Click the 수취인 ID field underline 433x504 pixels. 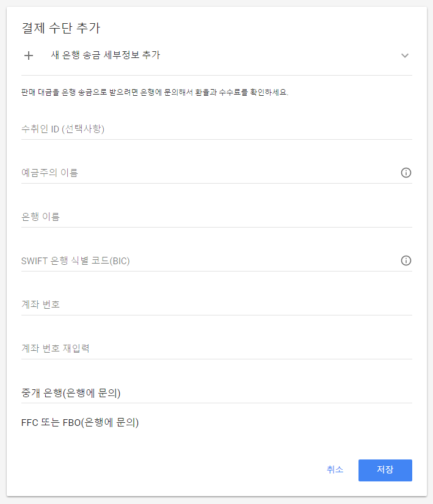(x=216, y=139)
